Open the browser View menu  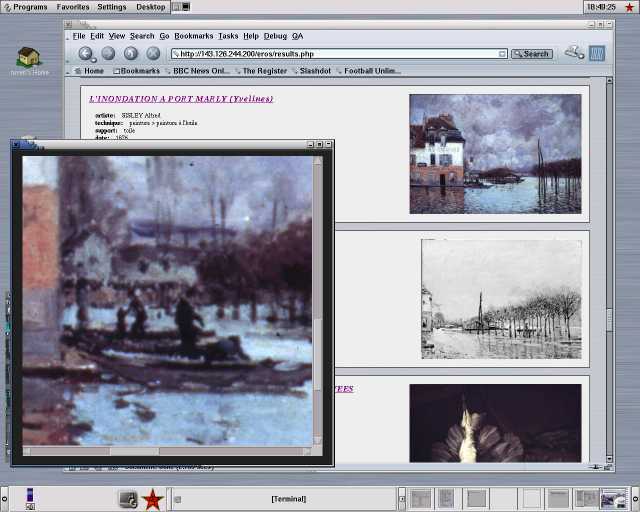(x=117, y=36)
